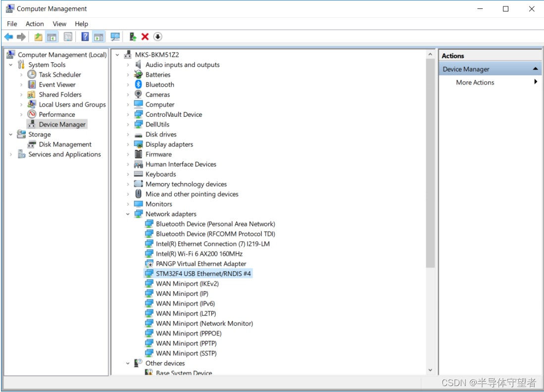544x392 pixels.
Task: Select the ControlVault Device category
Action: point(174,114)
